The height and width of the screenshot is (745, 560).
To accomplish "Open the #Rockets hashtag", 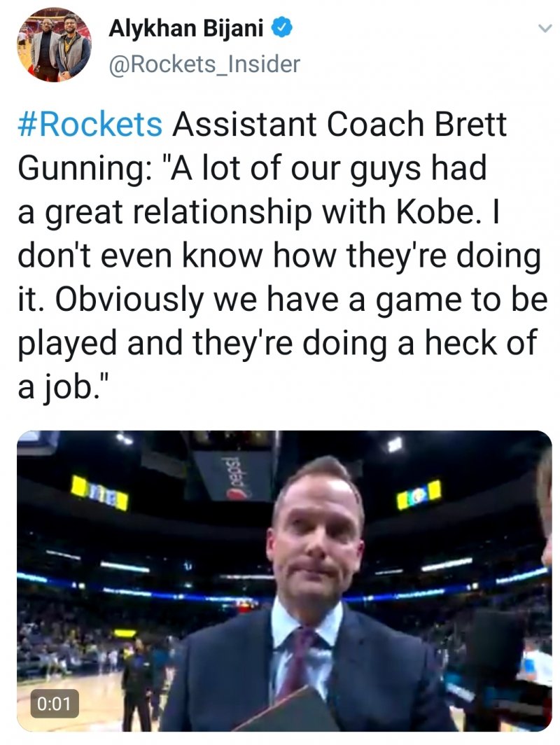I will point(90,125).
